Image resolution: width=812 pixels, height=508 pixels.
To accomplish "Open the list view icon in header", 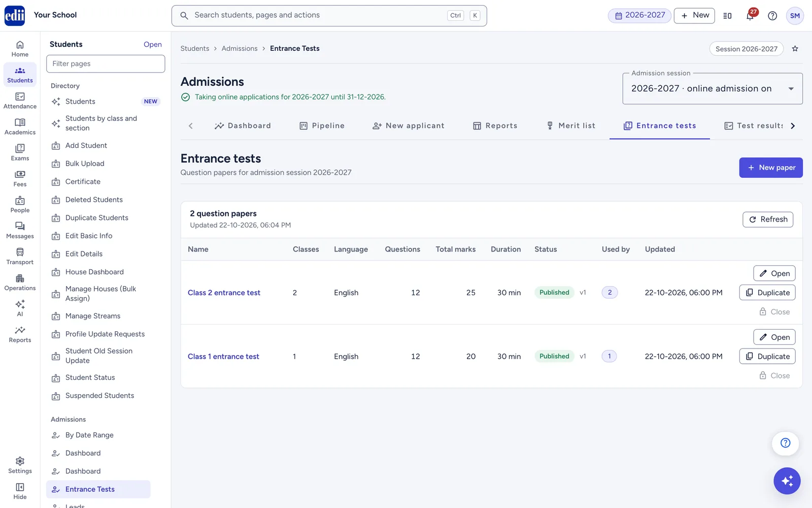I will pyautogui.click(x=727, y=16).
